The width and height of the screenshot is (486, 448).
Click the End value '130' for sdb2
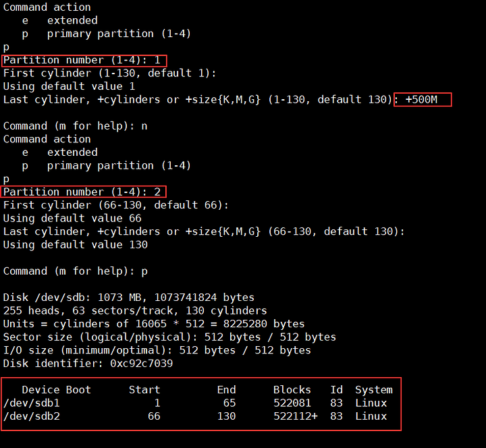pos(226,416)
